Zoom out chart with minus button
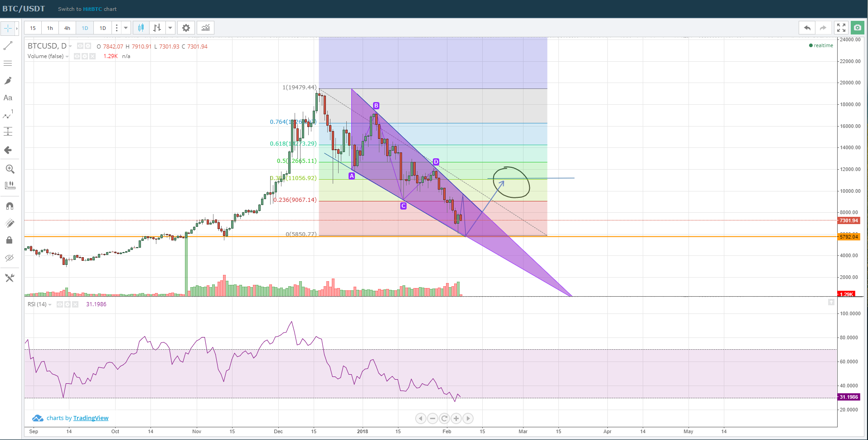 [432, 418]
